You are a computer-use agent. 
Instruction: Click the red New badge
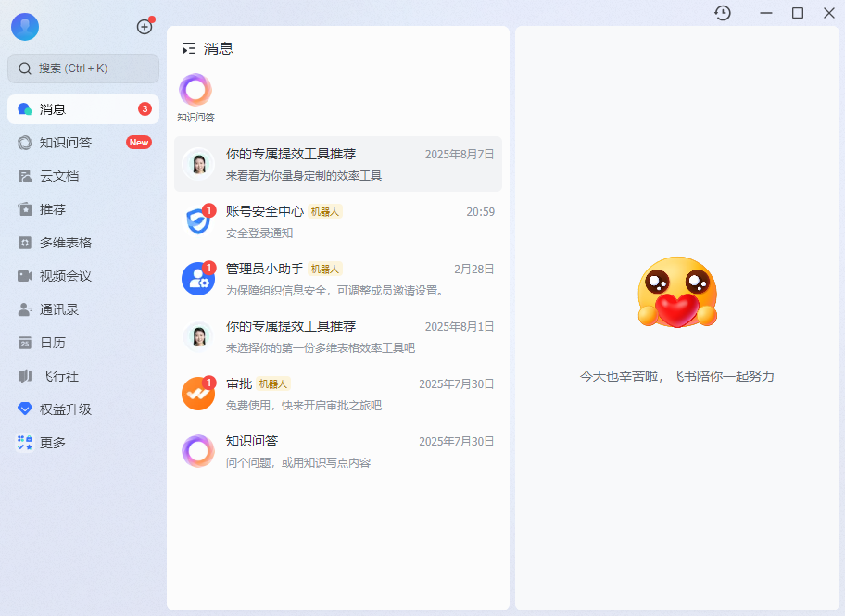(138, 143)
